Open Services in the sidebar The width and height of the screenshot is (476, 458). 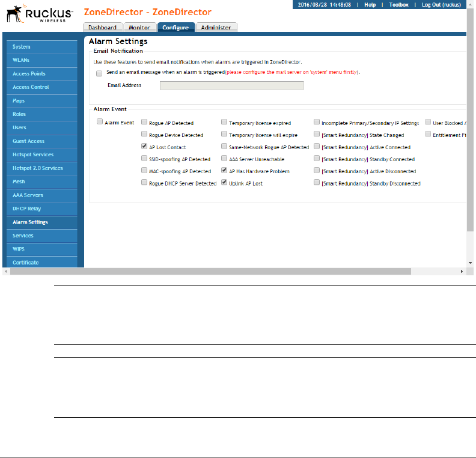pyautogui.click(x=42, y=236)
